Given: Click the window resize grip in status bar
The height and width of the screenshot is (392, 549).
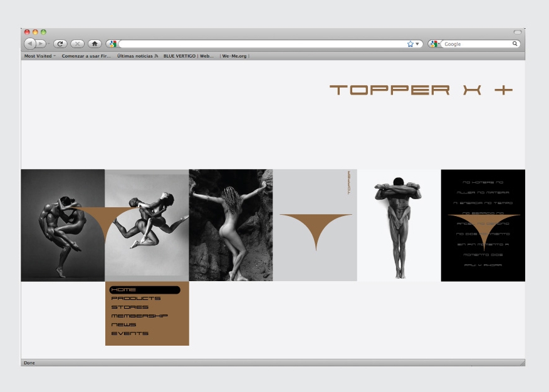Looking at the screenshot, I should coord(522,363).
